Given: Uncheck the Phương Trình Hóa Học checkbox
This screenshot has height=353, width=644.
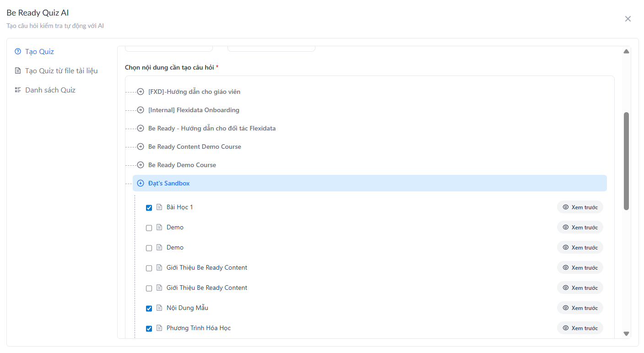Looking at the screenshot, I should coord(149,329).
